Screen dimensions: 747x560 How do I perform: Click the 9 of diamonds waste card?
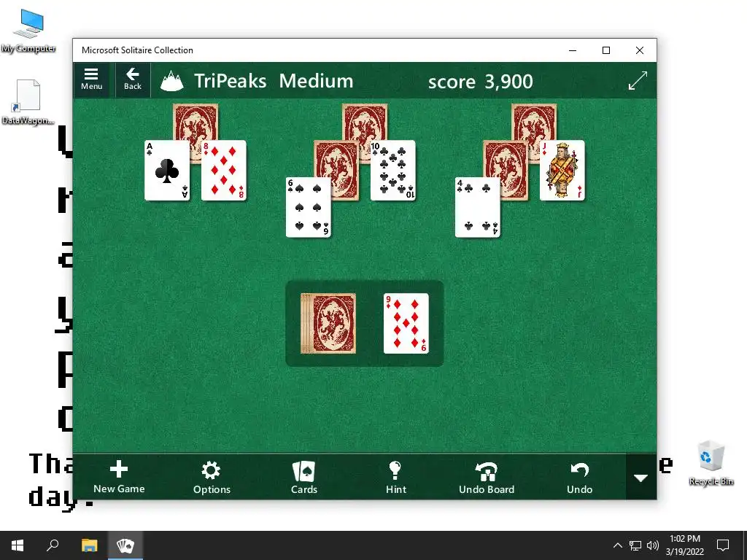[x=406, y=323]
